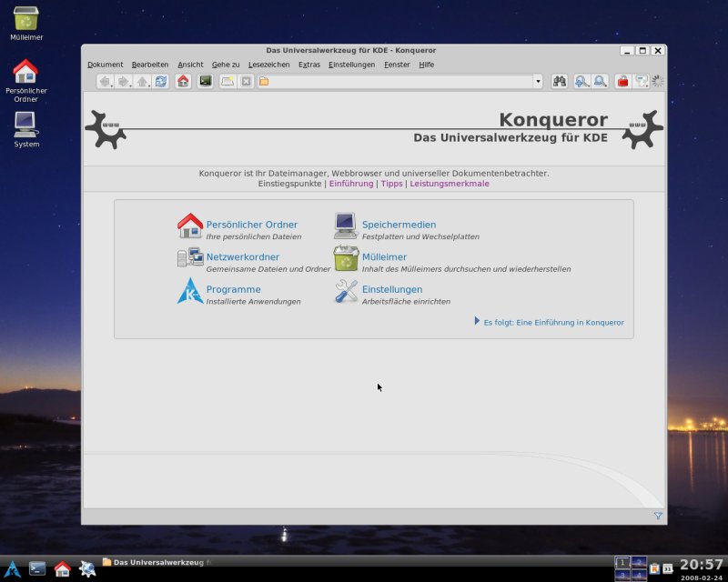
Task: Click the Speichermedien computer icon
Action: pyautogui.click(x=346, y=226)
